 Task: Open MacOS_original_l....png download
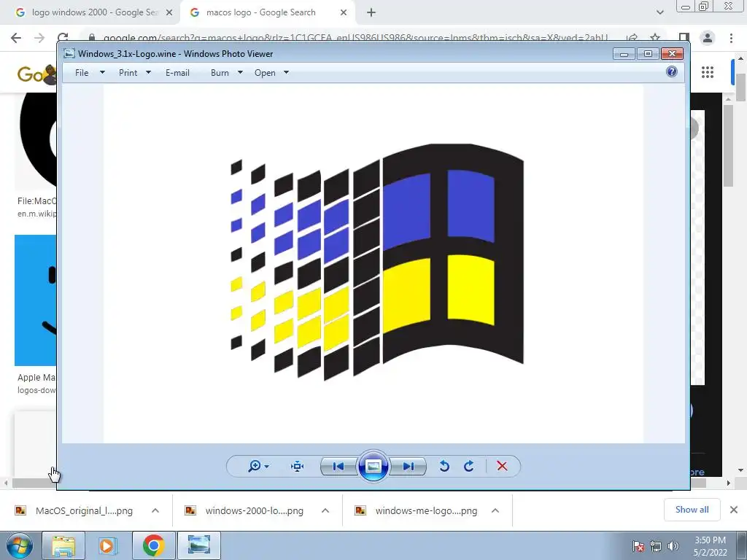(85, 511)
